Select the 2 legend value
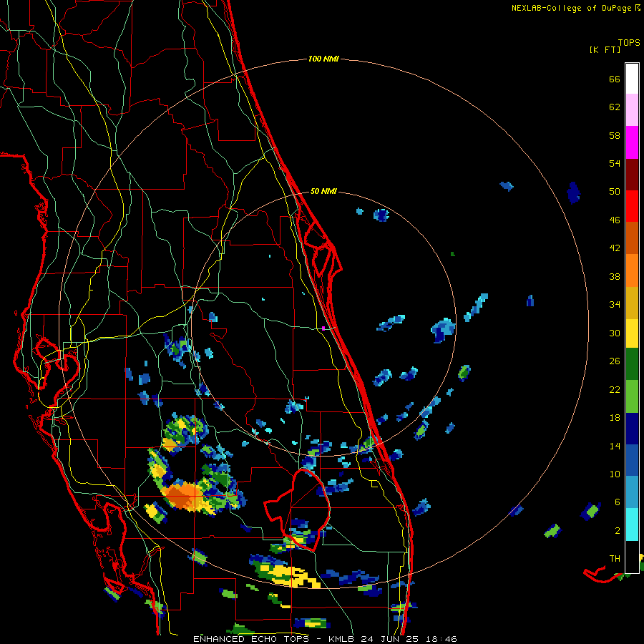Image resolution: width=644 pixels, height=644 pixels. click(618, 531)
